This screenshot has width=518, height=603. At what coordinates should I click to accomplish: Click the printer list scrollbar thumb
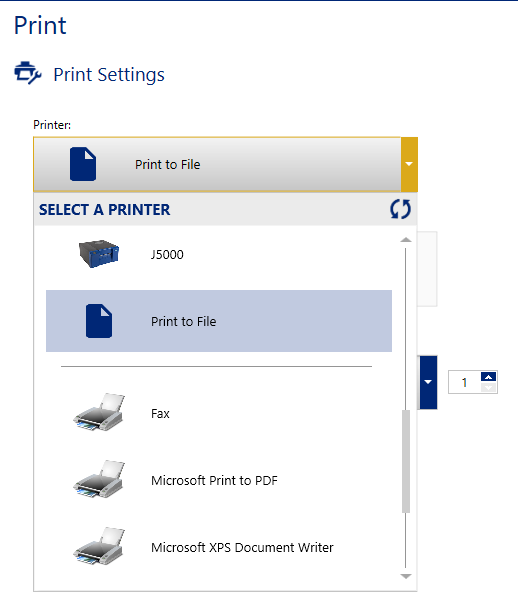(x=406, y=461)
